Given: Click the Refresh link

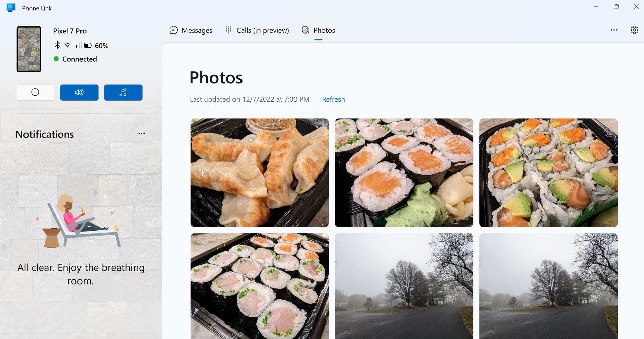Looking at the screenshot, I should 333,99.
